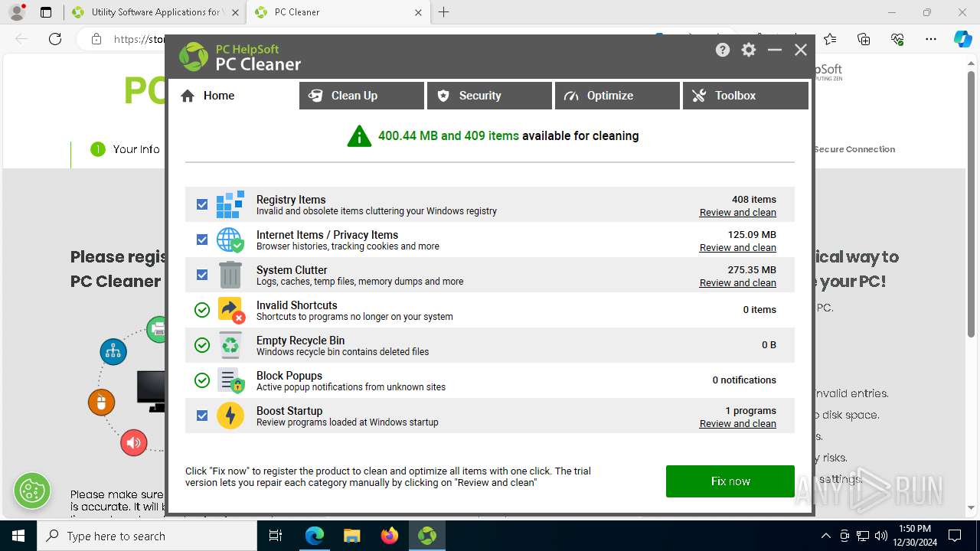Viewport: 980px width, 551px height.
Task: Click the green Fix now button
Action: pyautogui.click(x=730, y=481)
